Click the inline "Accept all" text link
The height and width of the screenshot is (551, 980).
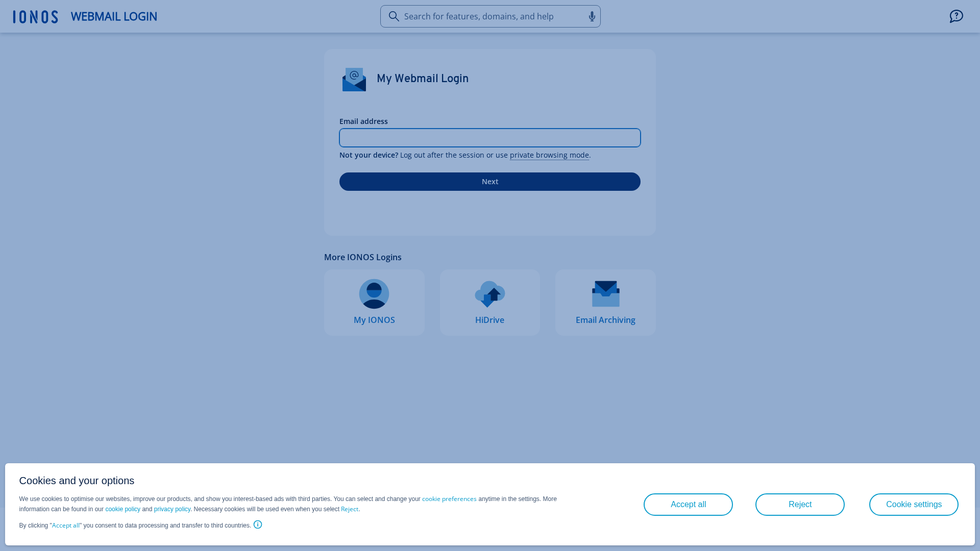(65, 525)
